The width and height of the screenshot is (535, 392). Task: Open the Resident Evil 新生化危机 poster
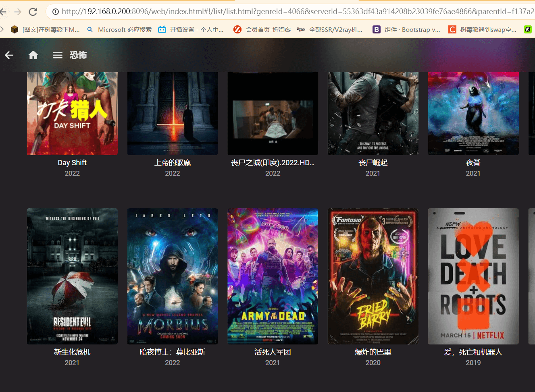coord(72,276)
